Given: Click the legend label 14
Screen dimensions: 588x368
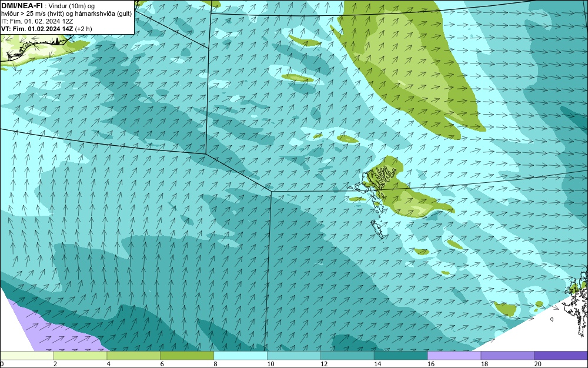Looking at the screenshot, I should tap(377, 364).
